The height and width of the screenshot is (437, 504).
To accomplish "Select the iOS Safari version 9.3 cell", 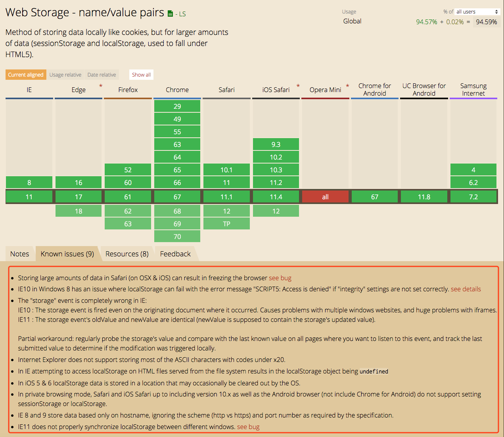I will (276, 144).
